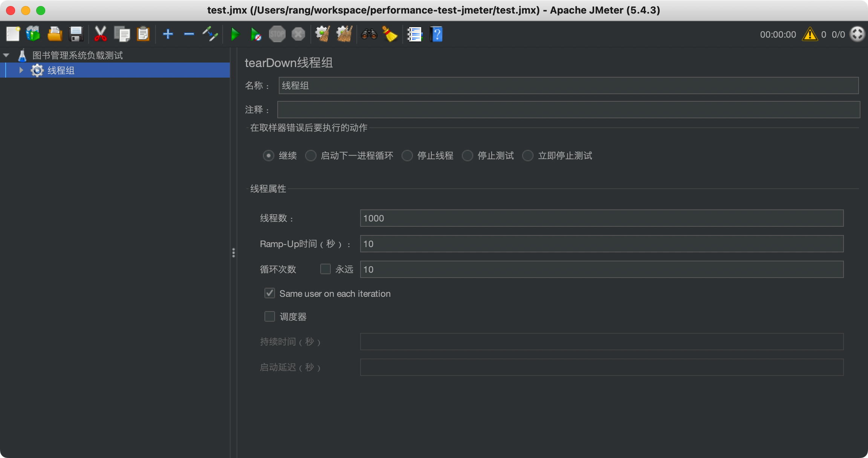The height and width of the screenshot is (458, 868).
Task: Click the Expand all plus toolbar icon
Action: click(168, 34)
